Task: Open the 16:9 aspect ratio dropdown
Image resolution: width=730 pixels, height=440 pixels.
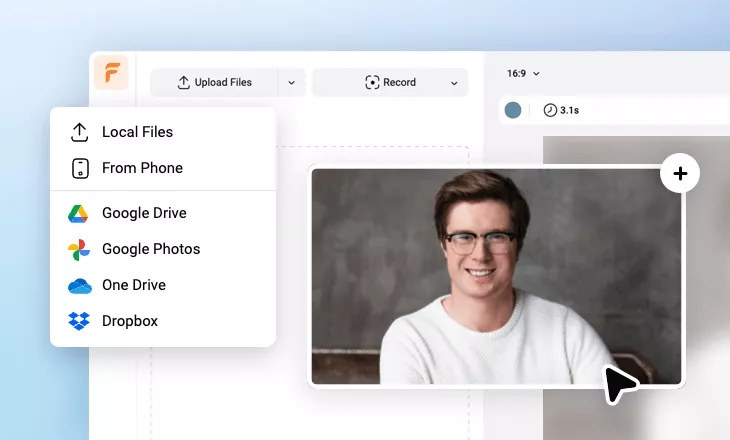Action: [x=523, y=73]
